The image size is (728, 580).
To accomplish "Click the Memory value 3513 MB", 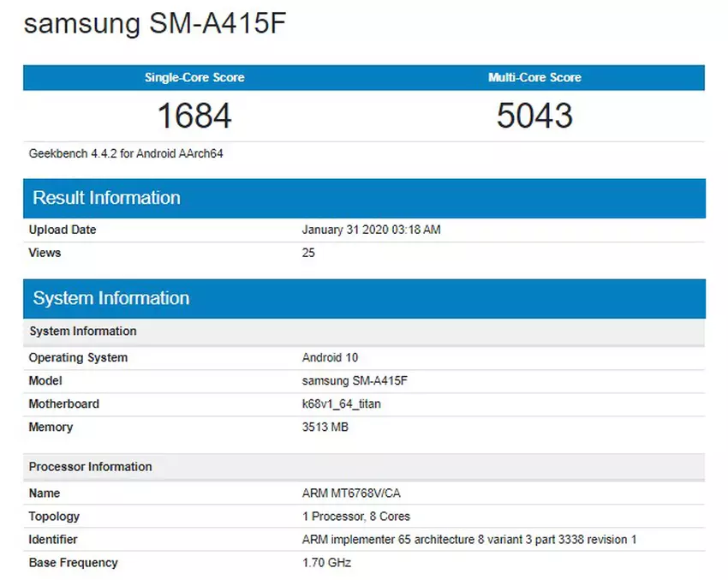I will pyautogui.click(x=325, y=427).
